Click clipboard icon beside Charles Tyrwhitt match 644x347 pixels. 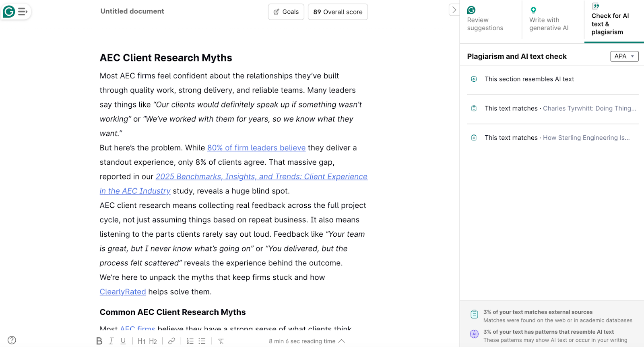click(474, 109)
